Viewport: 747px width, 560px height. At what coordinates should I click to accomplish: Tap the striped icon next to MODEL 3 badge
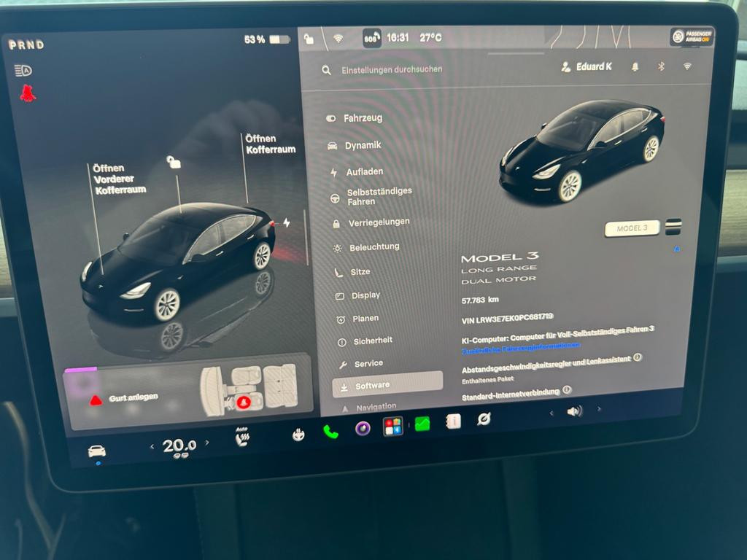point(673,227)
